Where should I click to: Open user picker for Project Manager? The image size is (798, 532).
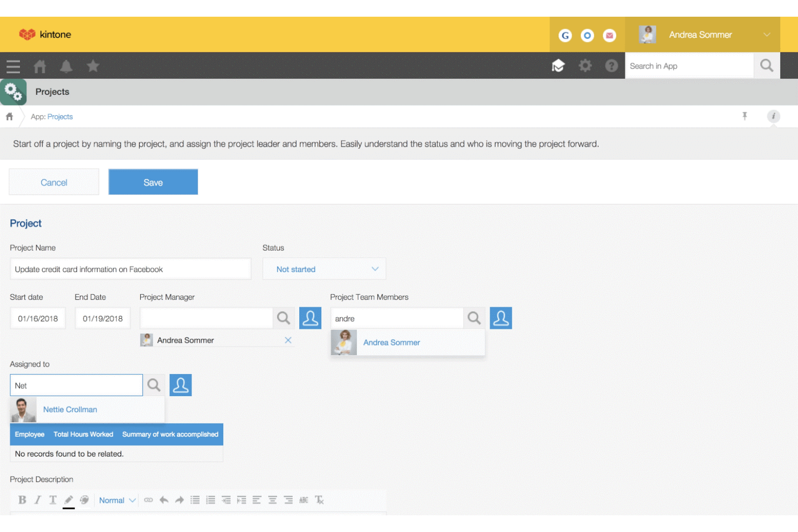coord(310,318)
